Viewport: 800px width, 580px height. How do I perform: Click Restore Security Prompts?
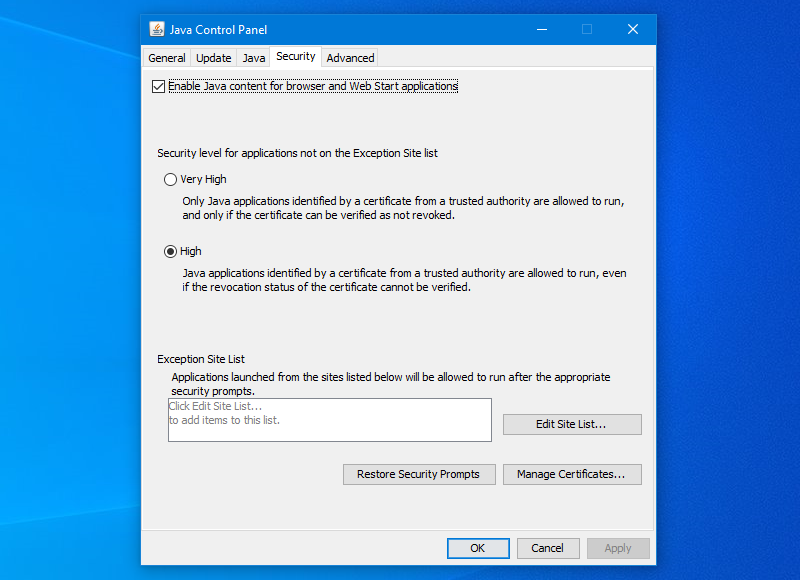(419, 474)
